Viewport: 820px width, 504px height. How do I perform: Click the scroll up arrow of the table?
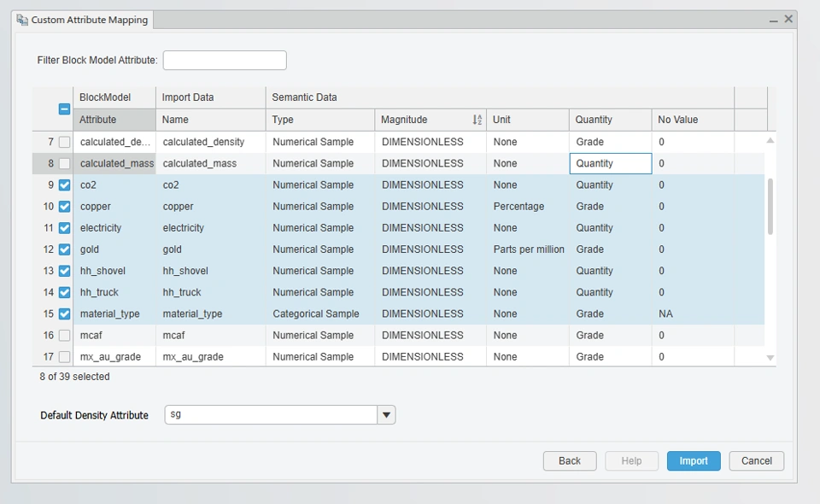pyautogui.click(x=770, y=140)
